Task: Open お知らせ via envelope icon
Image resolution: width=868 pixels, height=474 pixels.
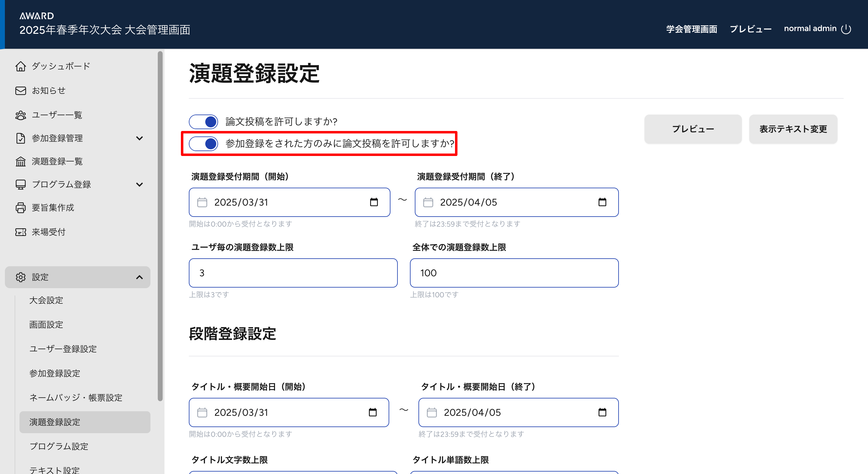Action: tap(20, 91)
